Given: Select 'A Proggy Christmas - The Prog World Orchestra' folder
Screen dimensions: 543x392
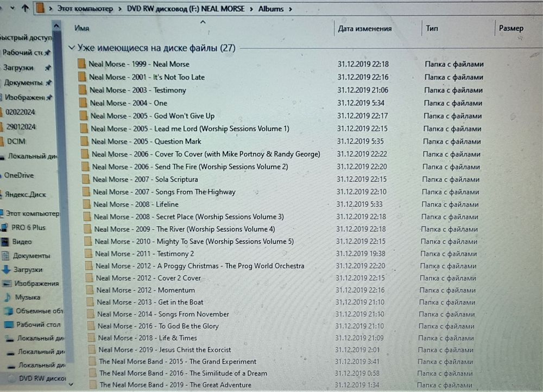Looking at the screenshot, I should point(200,266).
